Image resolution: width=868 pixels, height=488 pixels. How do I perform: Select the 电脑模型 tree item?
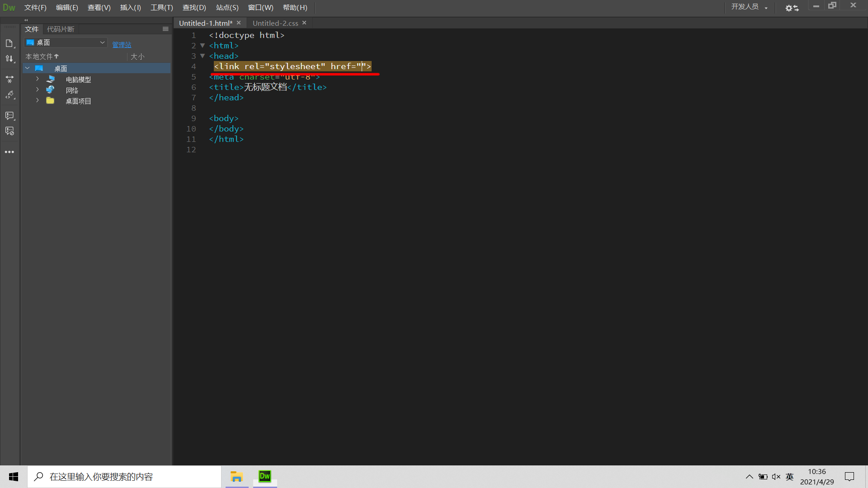click(78, 79)
